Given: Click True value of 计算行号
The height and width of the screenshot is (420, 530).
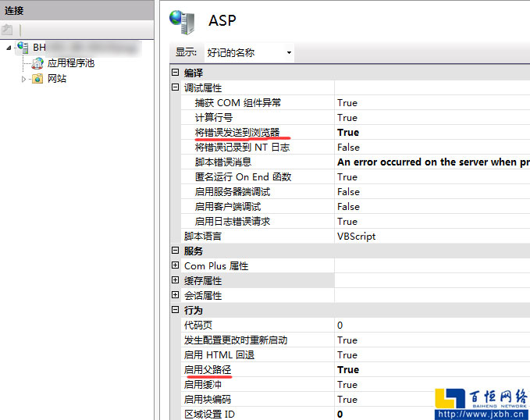Looking at the screenshot, I should pos(347,118).
